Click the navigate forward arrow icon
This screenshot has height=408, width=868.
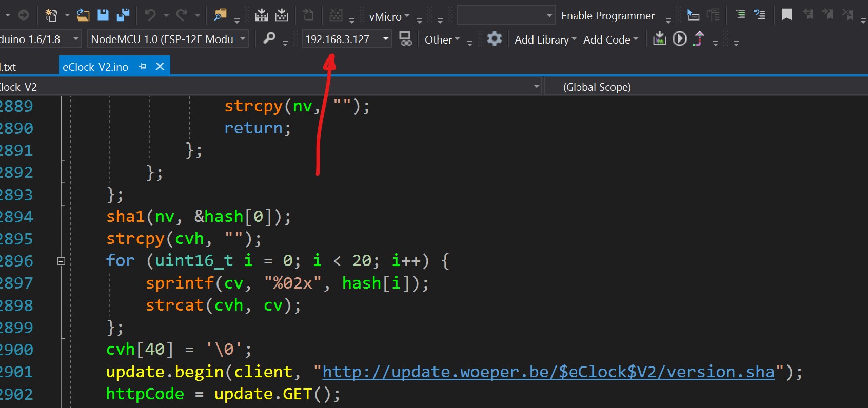24,15
